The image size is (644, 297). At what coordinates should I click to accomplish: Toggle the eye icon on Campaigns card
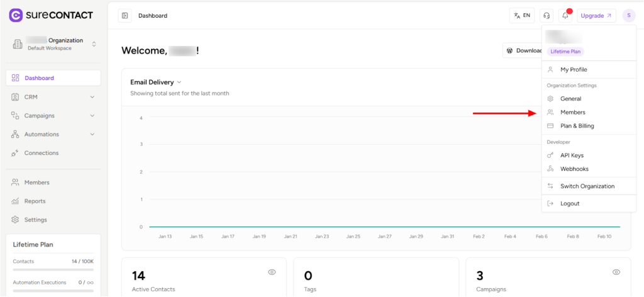click(x=616, y=272)
